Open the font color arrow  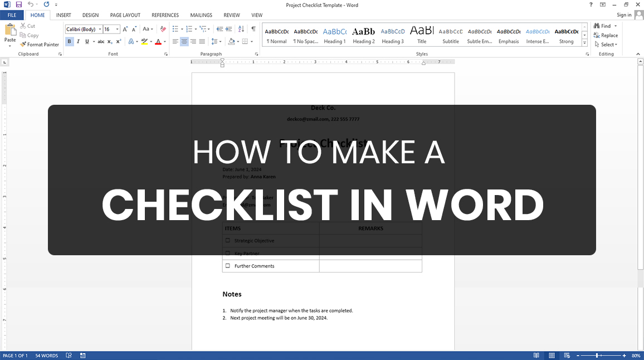[x=165, y=41]
